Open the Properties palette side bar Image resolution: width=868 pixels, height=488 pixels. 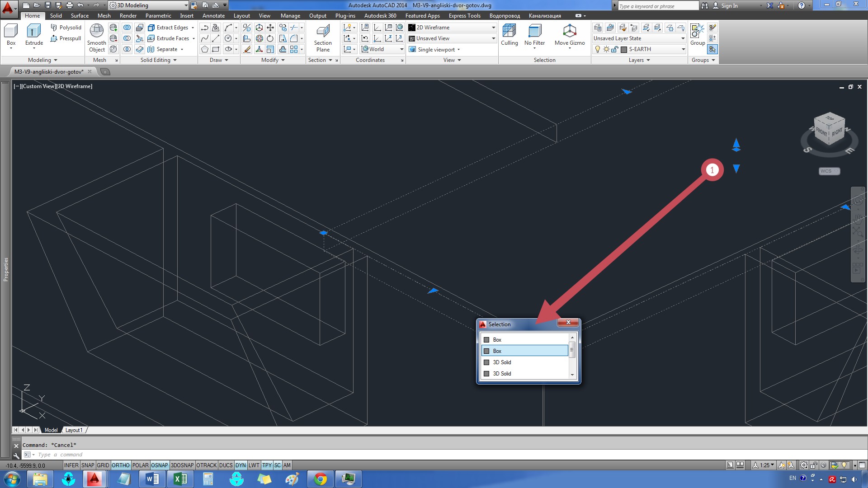5,270
